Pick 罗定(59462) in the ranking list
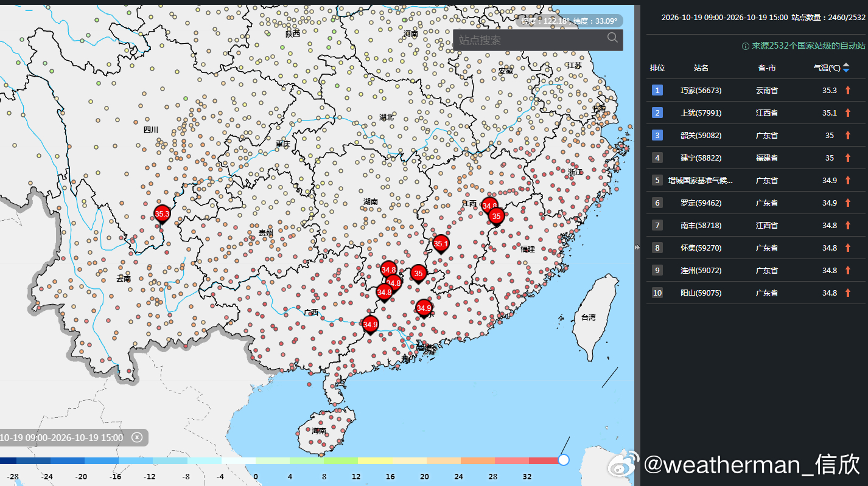The width and height of the screenshot is (868, 486). (701, 203)
